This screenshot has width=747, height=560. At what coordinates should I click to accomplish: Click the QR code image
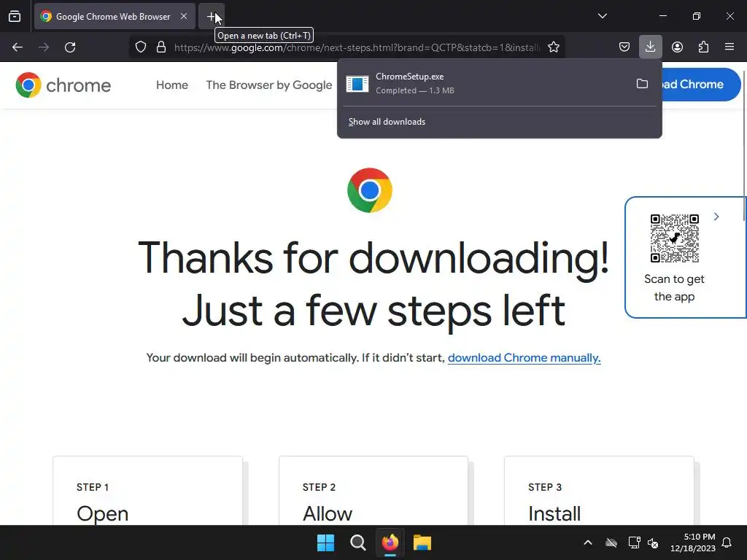(x=675, y=238)
